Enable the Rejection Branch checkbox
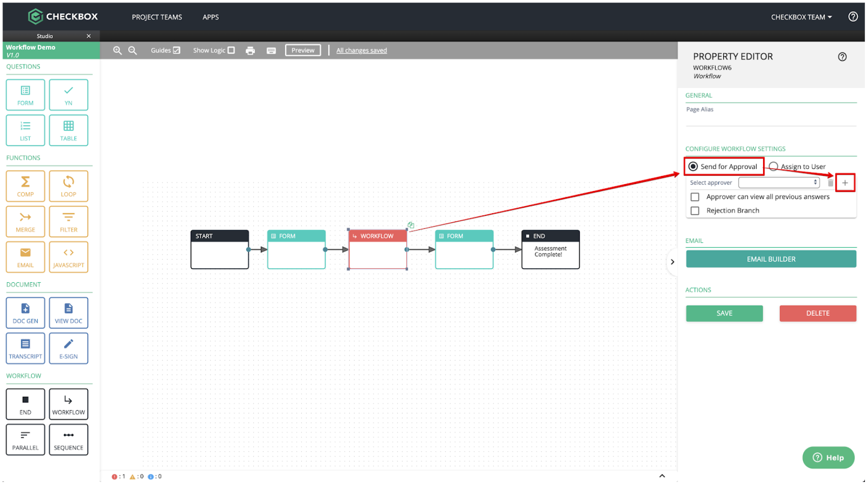The height and width of the screenshot is (485, 868). tap(695, 211)
